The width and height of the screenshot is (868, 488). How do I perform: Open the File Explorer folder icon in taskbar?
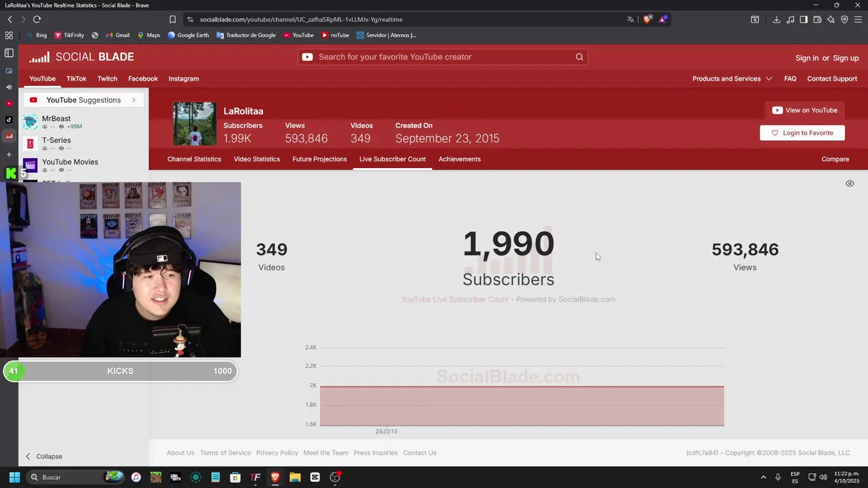click(x=295, y=477)
